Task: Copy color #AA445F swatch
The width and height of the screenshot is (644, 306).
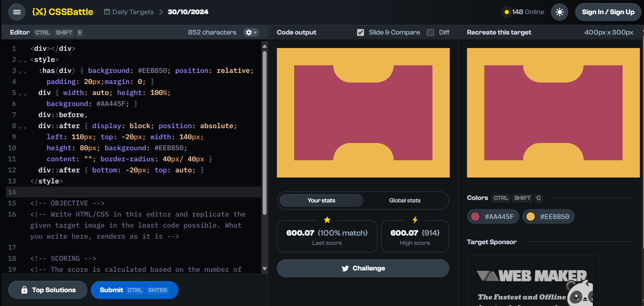Action: pos(493,217)
